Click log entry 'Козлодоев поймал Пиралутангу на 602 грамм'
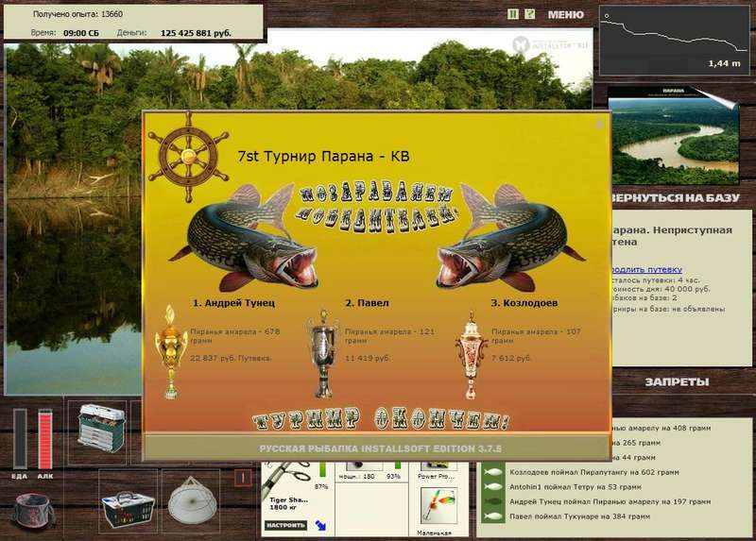This screenshot has height=541, width=756. pyautogui.click(x=594, y=473)
